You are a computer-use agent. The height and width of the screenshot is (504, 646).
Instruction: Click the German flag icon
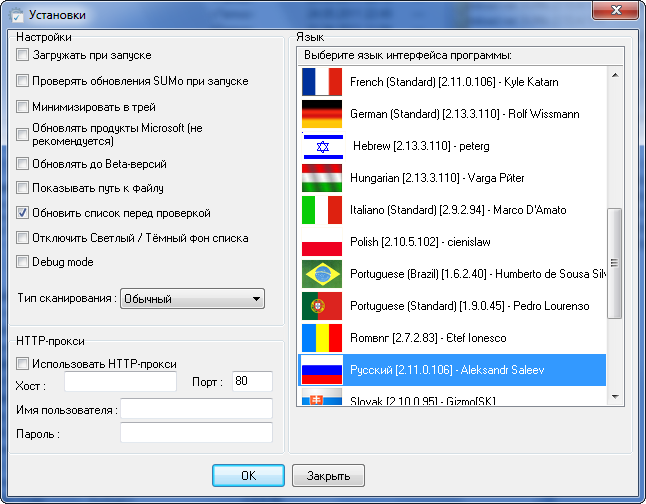tap(322, 114)
